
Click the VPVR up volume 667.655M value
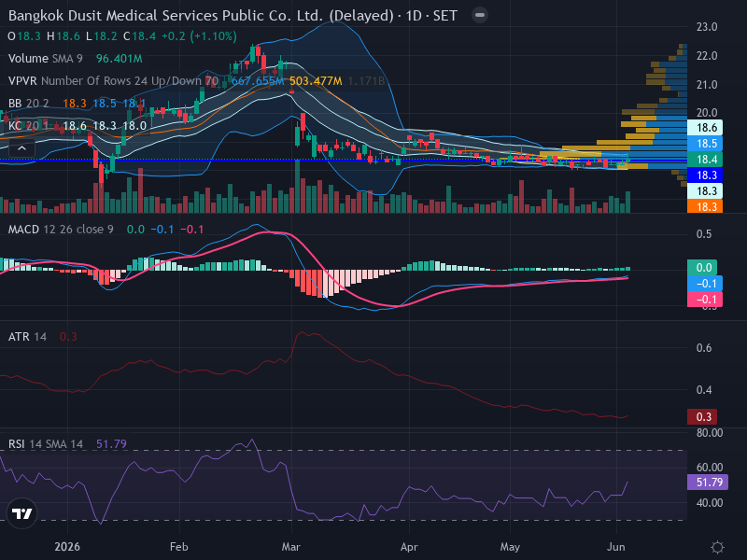pyautogui.click(x=258, y=81)
